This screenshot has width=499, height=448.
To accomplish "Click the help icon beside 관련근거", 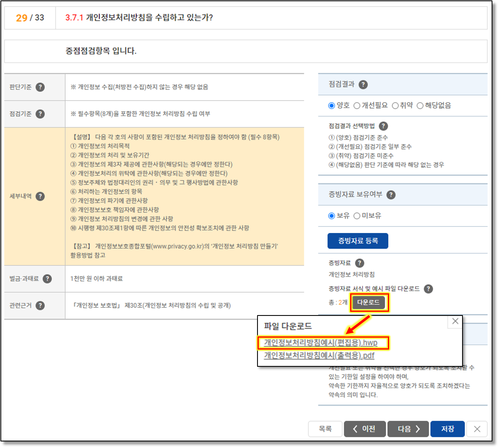I will (40, 305).
